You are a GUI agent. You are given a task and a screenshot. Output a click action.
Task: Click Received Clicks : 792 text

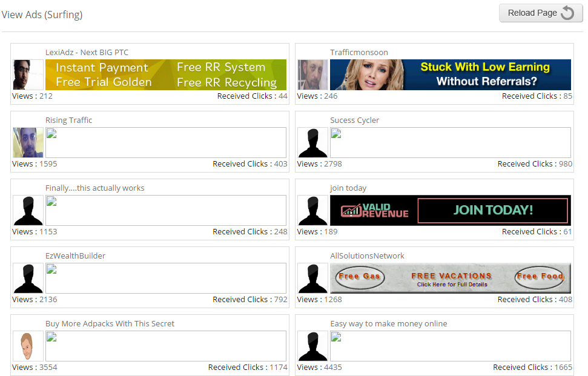pyautogui.click(x=250, y=300)
